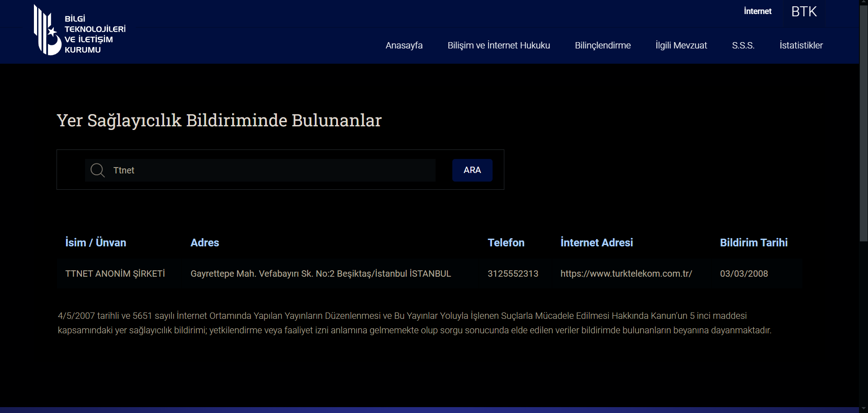Select TTNET ANONİM ŞİRKETİ cell
The image size is (868, 413).
click(115, 274)
